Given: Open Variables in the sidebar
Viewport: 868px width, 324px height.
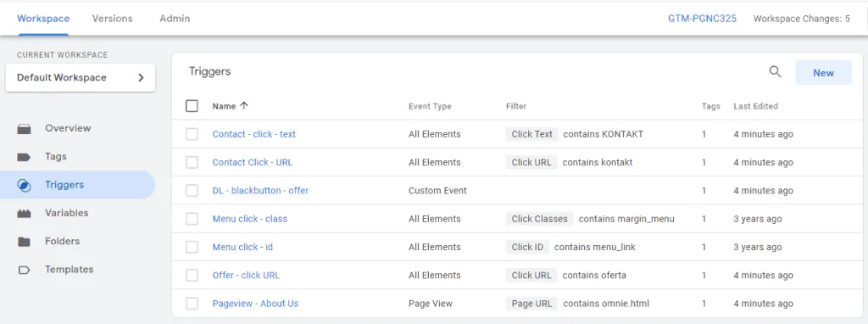Looking at the screenshot, I should tap(66, 213).
